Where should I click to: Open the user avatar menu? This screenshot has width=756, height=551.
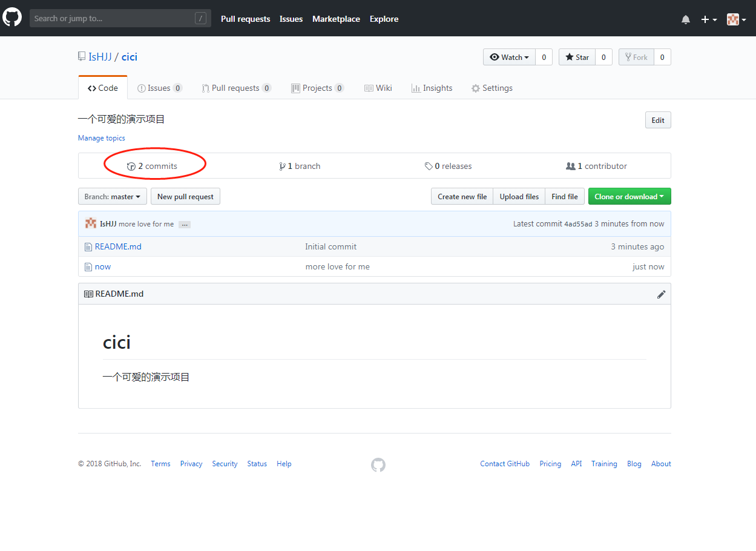(737, 19)
